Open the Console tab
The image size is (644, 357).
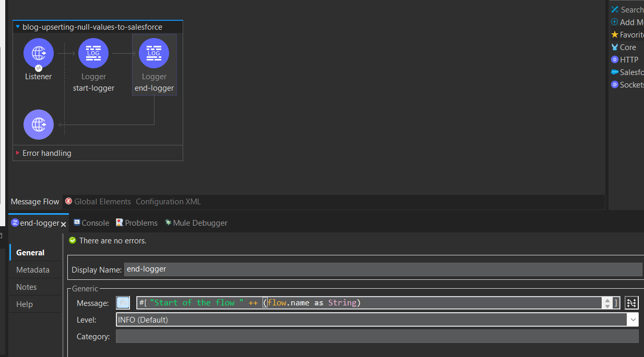(x=91, y=223)
